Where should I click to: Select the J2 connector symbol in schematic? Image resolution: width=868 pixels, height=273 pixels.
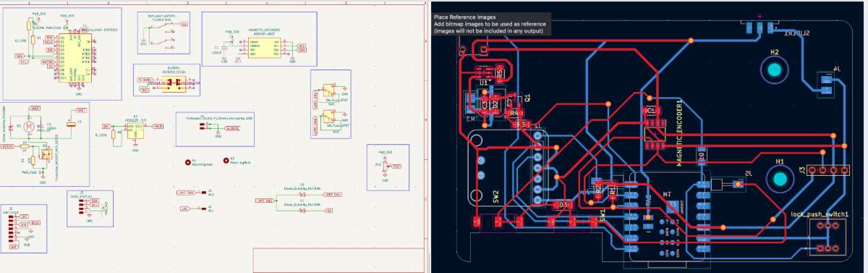(x=11, y=227)
